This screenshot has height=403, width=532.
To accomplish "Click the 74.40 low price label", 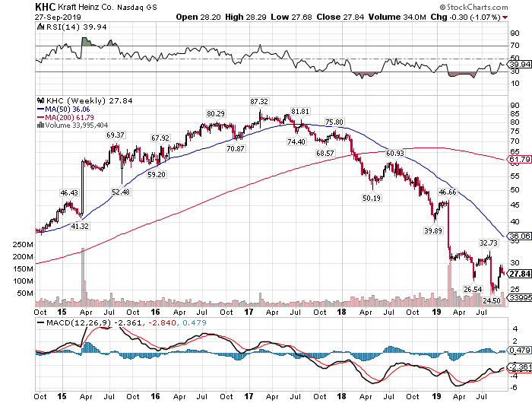I will [x=296, y=142].
